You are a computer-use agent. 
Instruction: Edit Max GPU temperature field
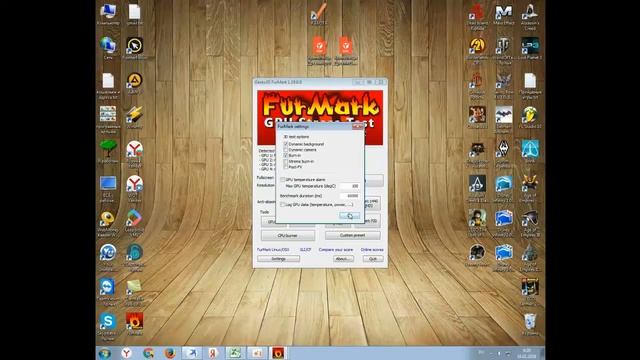350,186
